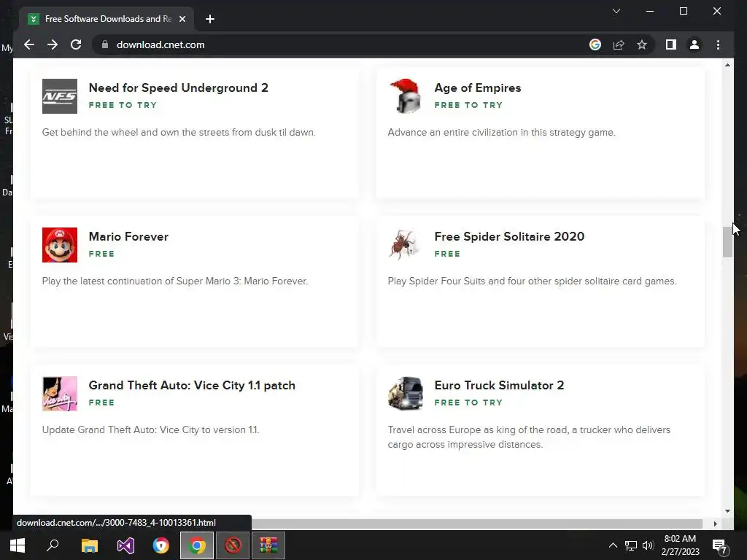Image resolution: width=747 pixels, height=560 pixels.
Task: Open the tab search dropdown
Action: (616, 11)
